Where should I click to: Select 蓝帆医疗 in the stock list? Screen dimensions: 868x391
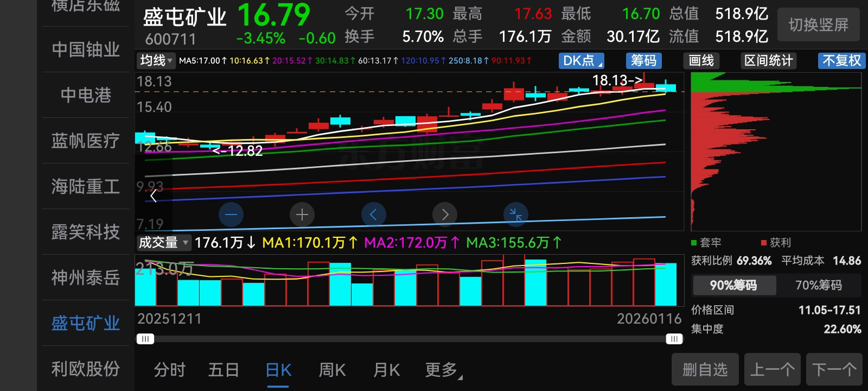tap(86, 141)
